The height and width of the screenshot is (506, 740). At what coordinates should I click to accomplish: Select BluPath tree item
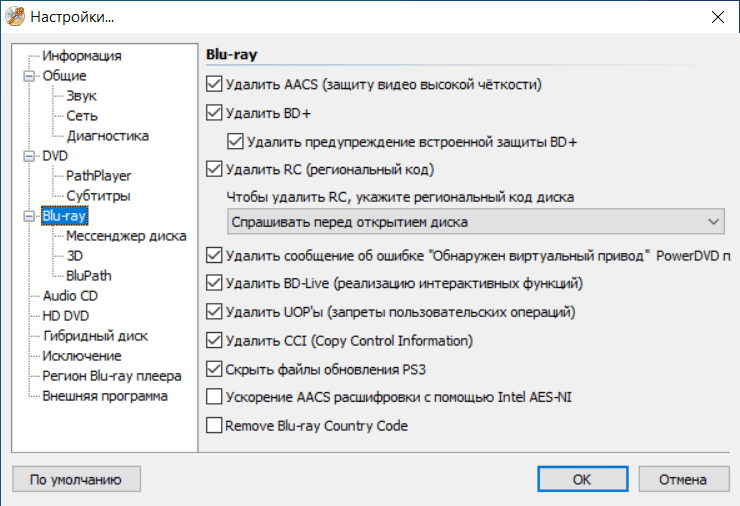(x=90, y=276)
